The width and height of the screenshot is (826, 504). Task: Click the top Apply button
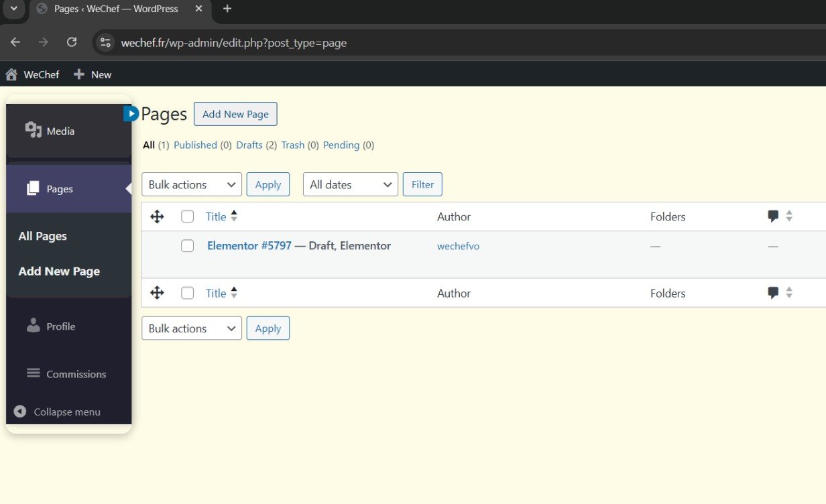click(268, 184)
